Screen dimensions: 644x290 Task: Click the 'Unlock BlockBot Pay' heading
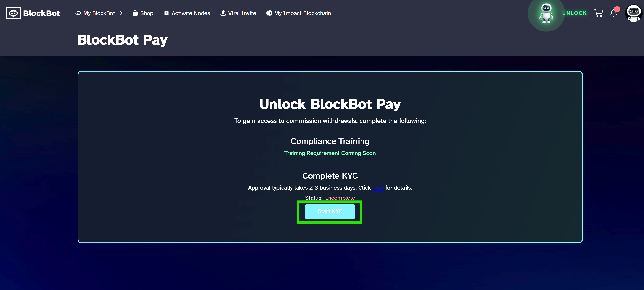[330, 104]
